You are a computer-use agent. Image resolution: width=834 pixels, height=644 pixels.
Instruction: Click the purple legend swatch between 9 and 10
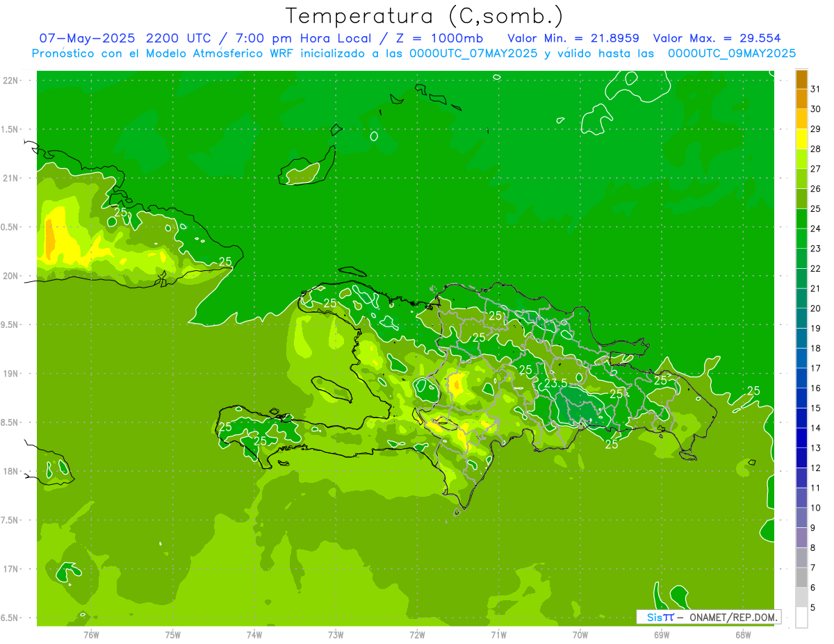coord(801,518)
